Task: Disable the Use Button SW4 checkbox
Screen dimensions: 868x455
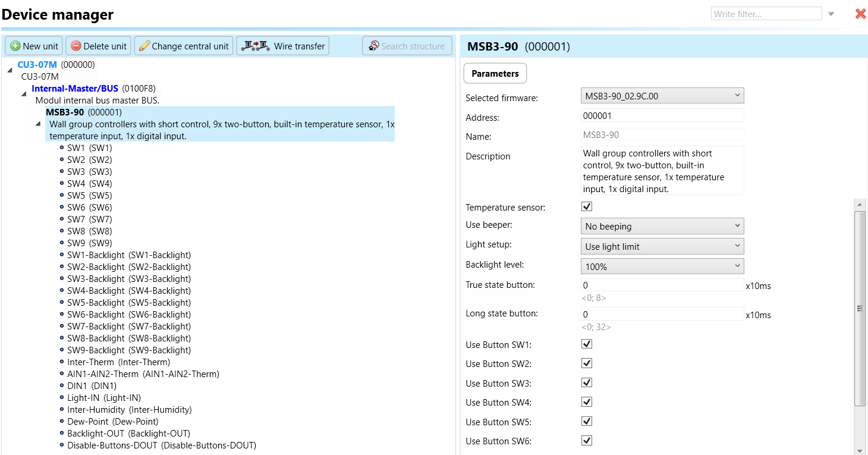Action: pyautogui.click(x=587, y=402)
